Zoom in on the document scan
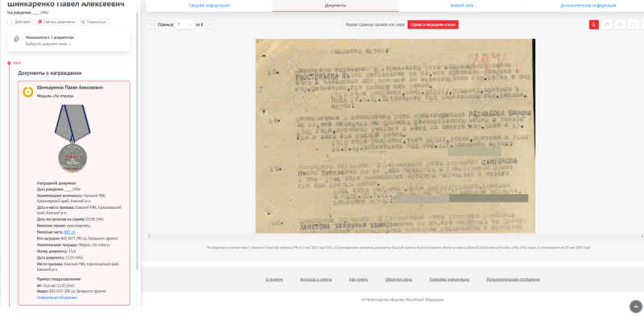Screen dimensions: 644x316 pos(620,25)
